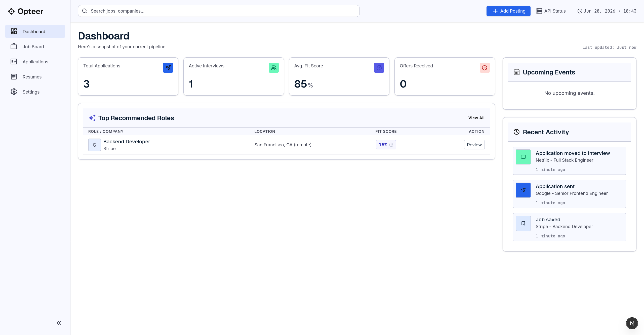
Task: Click the FIT SCORE column header
Action: 386,132
